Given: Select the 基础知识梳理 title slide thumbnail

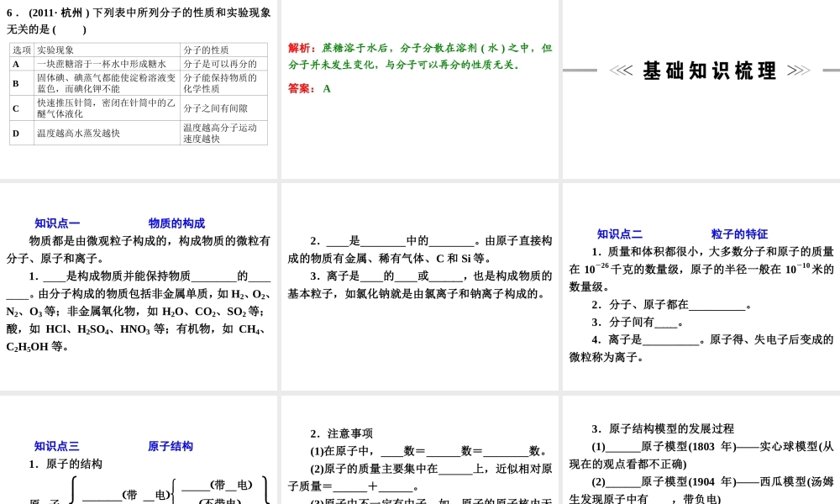Looking at the screenshot, I should pyautogui.click(x=701, y=89).
